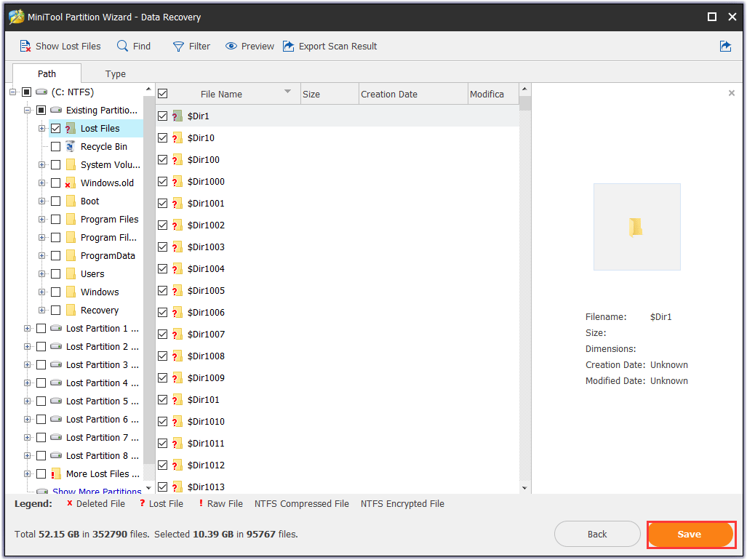747x560 pixels.
Task: Click the Lost Partition 1 drive icon
Action: coord(56,328)
